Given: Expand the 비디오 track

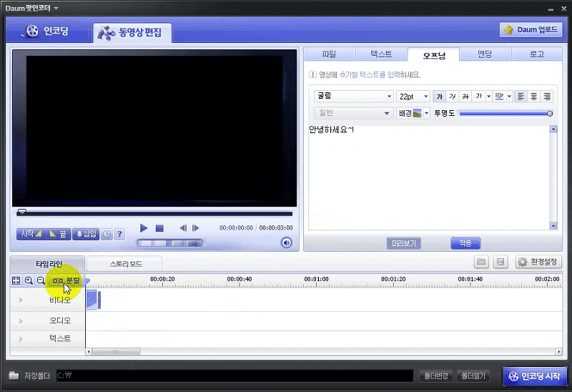Looking at the screenshot, I should click(21, 300).
